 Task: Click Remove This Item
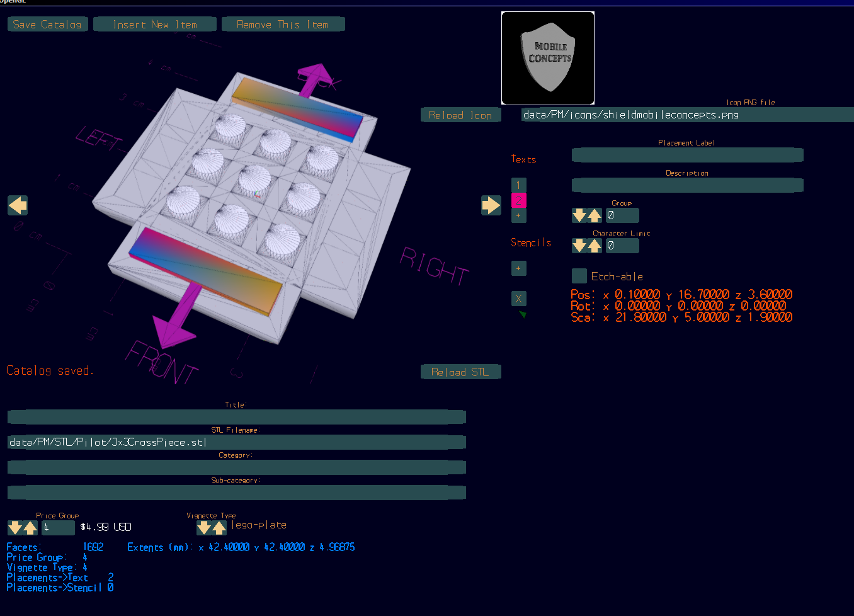tap(283, 25)
